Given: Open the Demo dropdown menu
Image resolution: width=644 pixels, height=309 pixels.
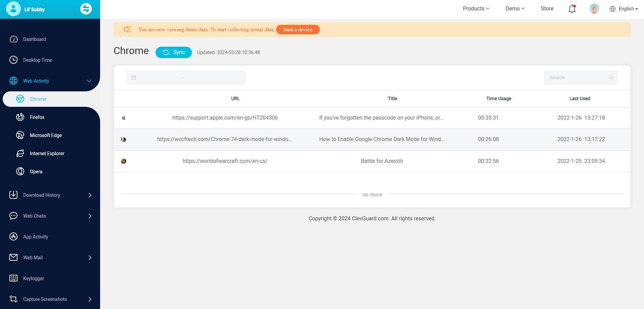Looking at the screenshot, I should click(x=515, y=9).
